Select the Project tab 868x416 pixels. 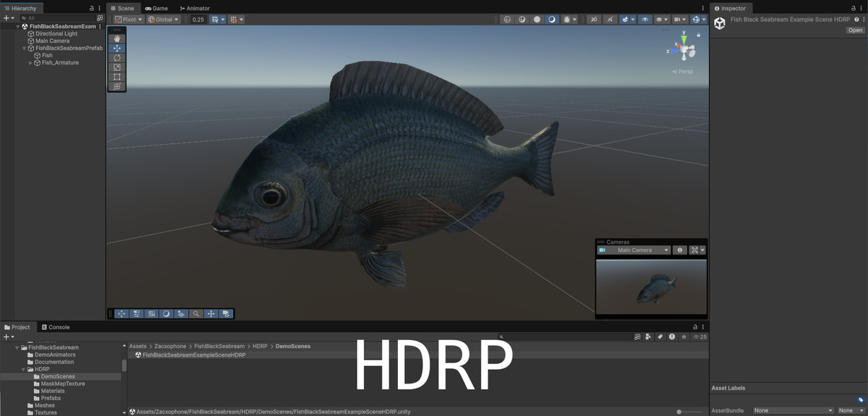pos(17,327)
